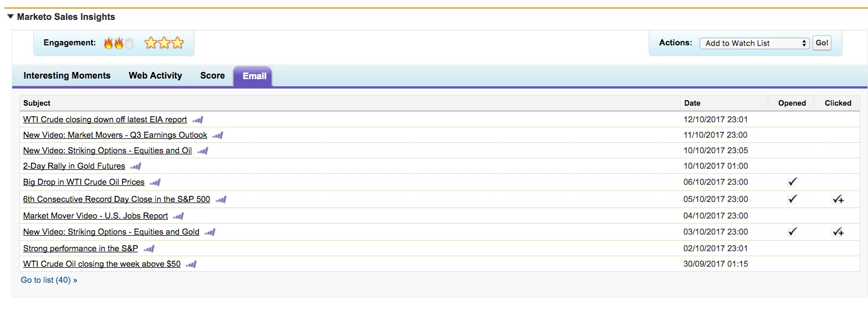Click date 11/10/2017 23:00
This screenshot has width=868, height=311.
716,135
